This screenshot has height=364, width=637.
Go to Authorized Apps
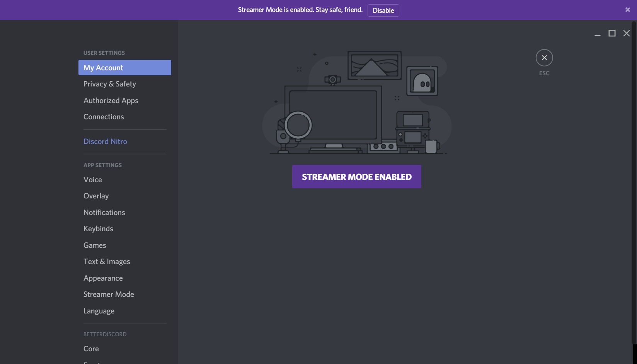pyautogui.click(x=111, y=101)
